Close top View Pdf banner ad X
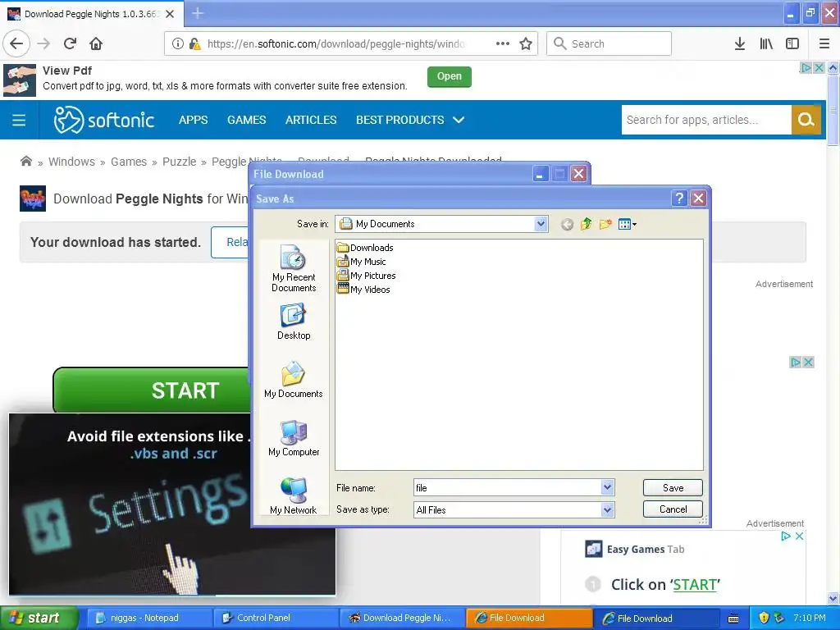Screen dimensions: 840x630 (x=819, y=68)
